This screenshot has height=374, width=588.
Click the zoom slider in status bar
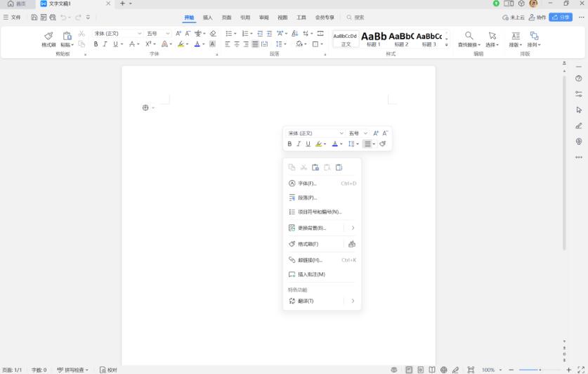(540, 370)
